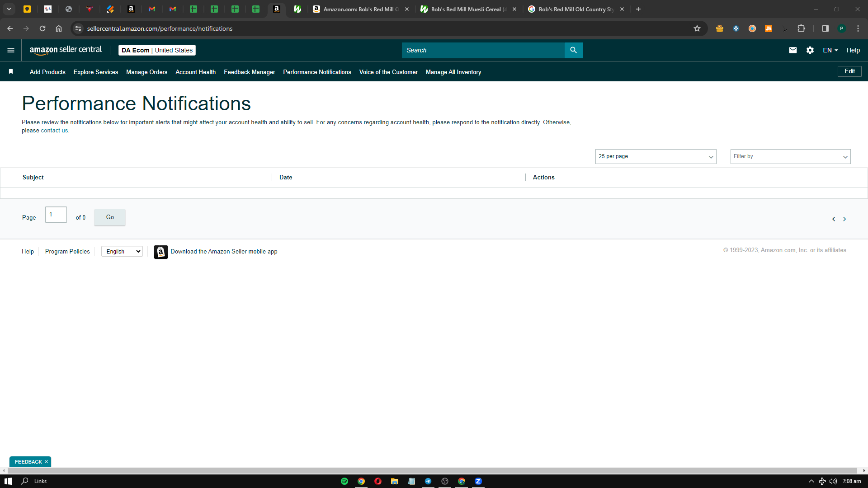This screenshot has width=868, height=488.
Task: Bookmark this page with star icon
Action: (x=697, y=28)
